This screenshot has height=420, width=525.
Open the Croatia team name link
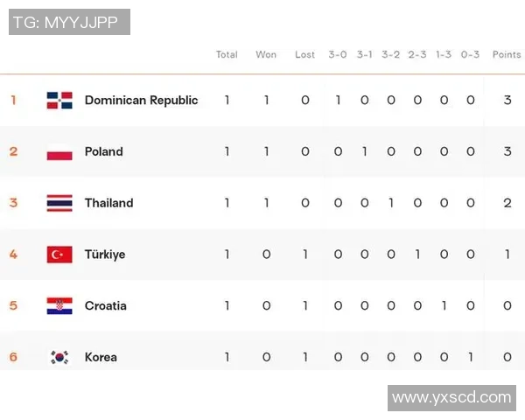[x=105, y=305]
